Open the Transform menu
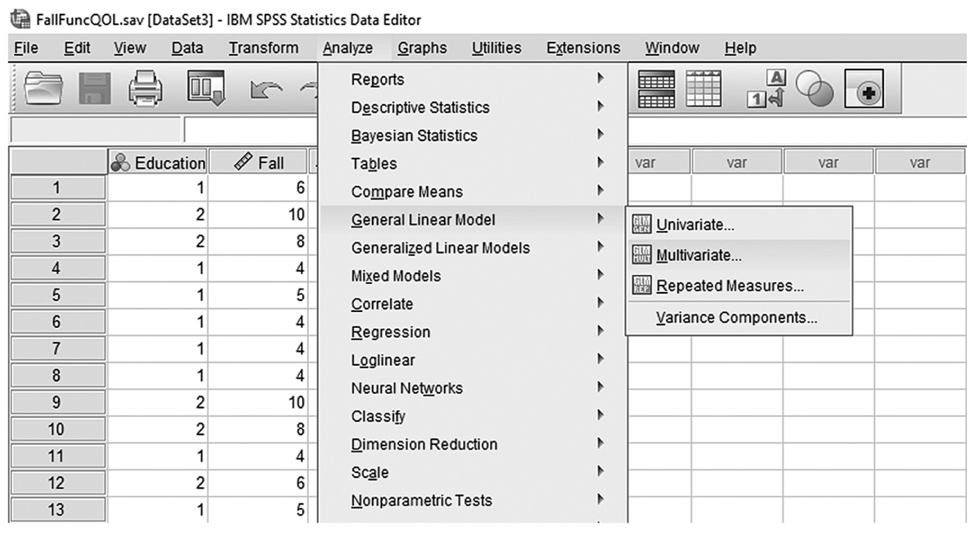The image size is (980, 534). pyautogui.click(x=264, y=48)
